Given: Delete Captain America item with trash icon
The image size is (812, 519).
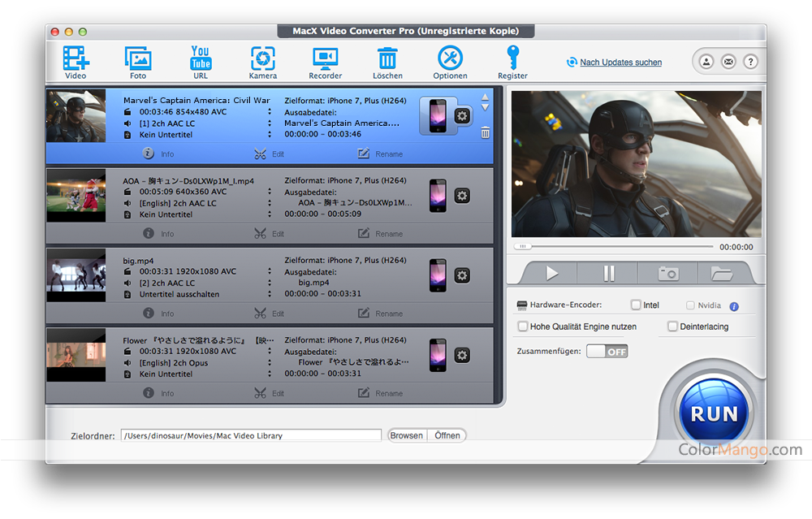Looking at the screenshot, I should click(x=486, y=132).
